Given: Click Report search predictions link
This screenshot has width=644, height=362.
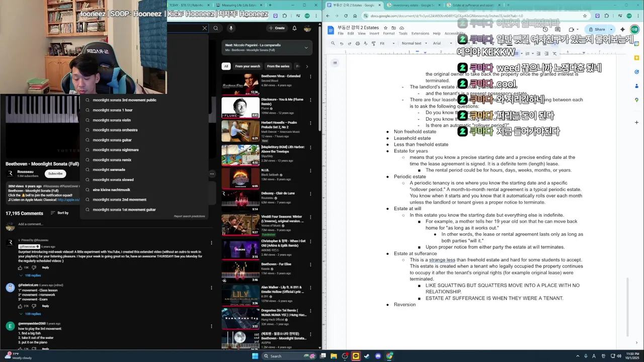Looking at the screenshot, I should click(x=189, y=216).
